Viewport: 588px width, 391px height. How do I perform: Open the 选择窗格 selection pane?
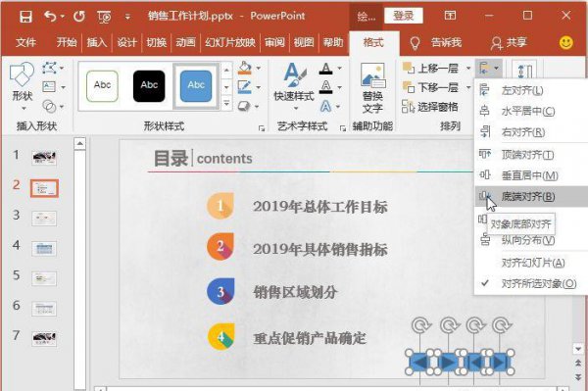[430, 107]
